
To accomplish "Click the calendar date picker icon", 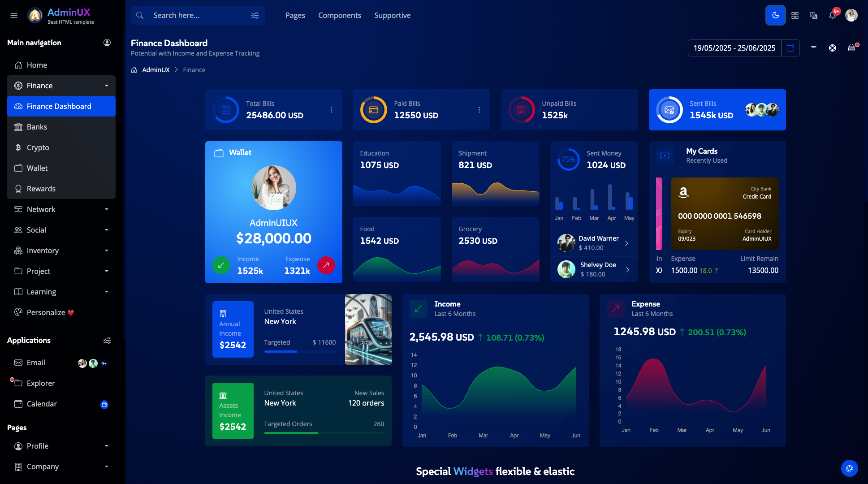I will 790,48.
